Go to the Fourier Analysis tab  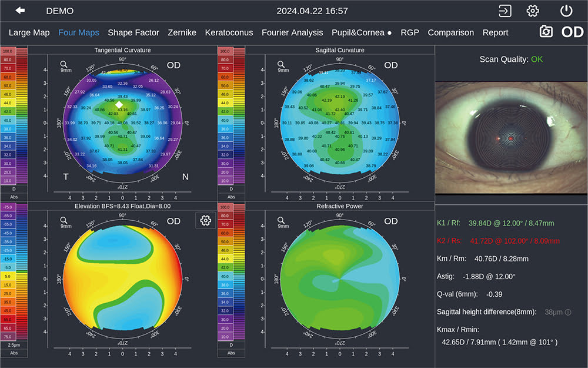click(x=292, y=32)
